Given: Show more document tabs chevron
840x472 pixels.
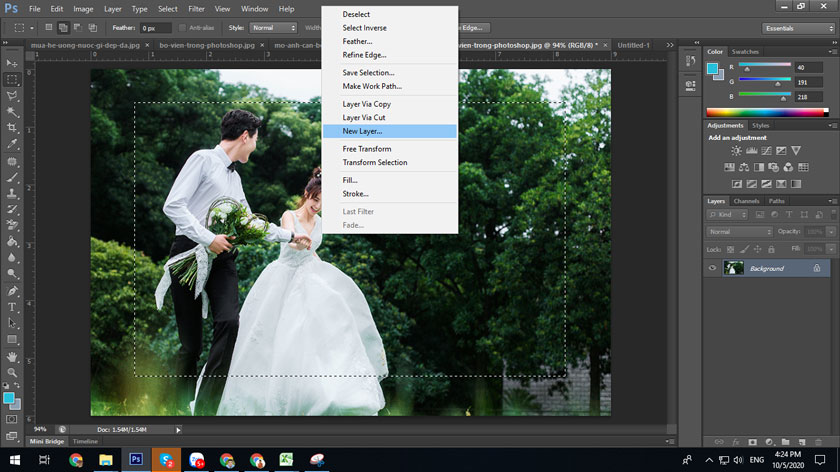Looking at the screenshot, I should (x=670, y=46).
